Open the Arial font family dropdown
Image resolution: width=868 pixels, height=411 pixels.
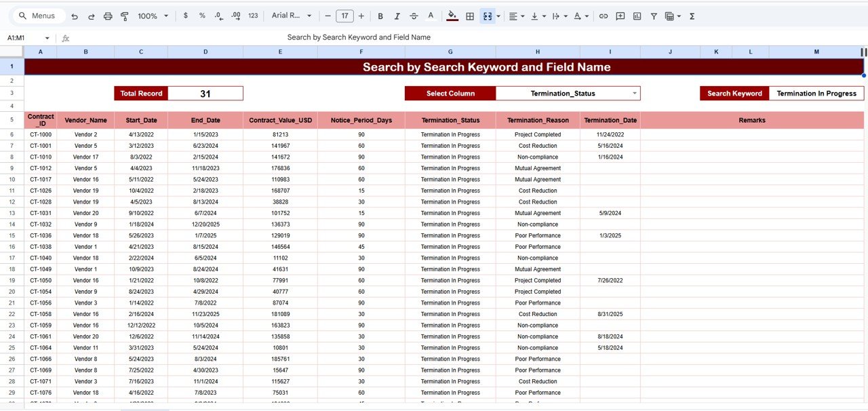click(292, 16)
